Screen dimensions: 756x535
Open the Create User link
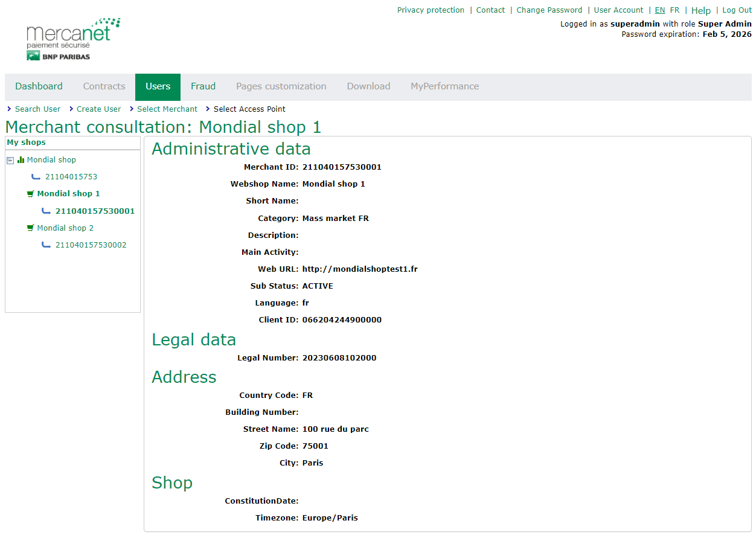[x=98, y=109]
